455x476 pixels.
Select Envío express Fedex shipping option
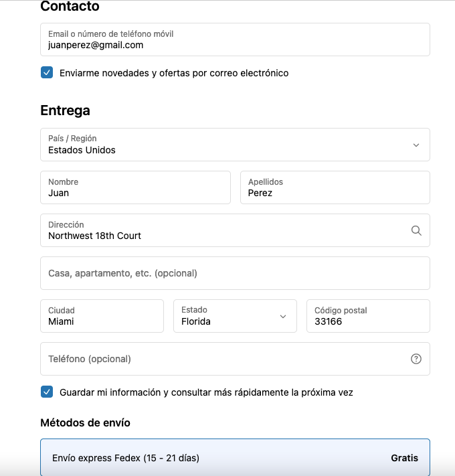[x=235, y=457]
